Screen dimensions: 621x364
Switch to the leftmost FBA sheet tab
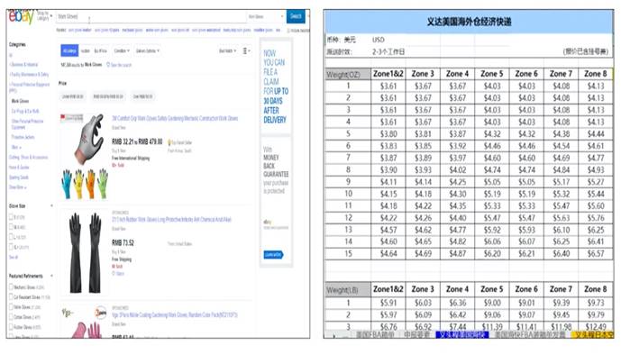click(x=375, y=335)
